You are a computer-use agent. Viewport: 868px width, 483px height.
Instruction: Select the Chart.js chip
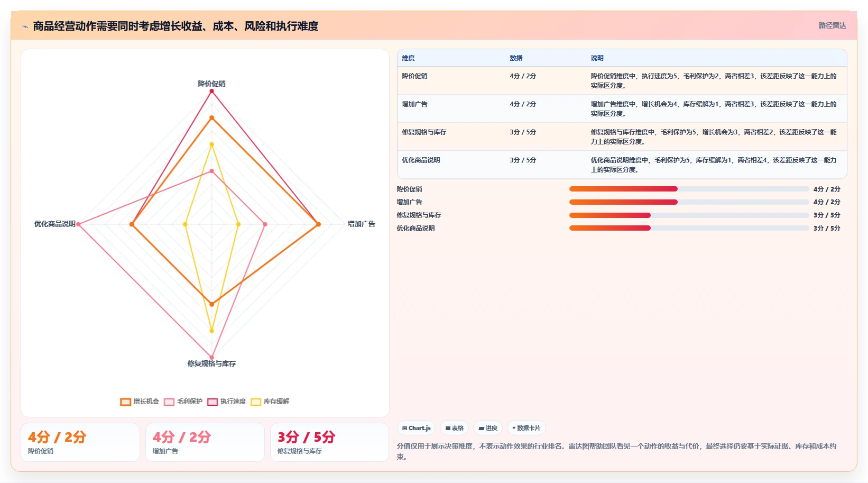tap(416, 428)
